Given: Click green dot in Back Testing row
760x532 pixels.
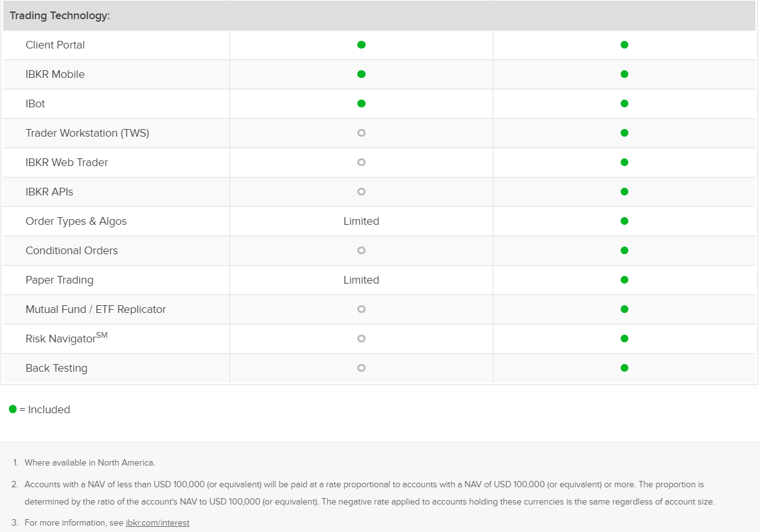Looking at the screenshot, I should [624, 368].
